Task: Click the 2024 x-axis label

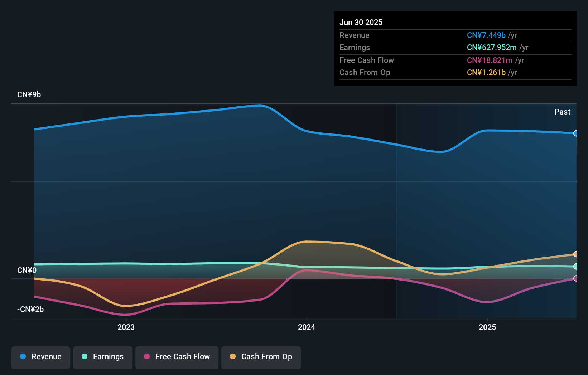Action: click(x=307, y=327)
